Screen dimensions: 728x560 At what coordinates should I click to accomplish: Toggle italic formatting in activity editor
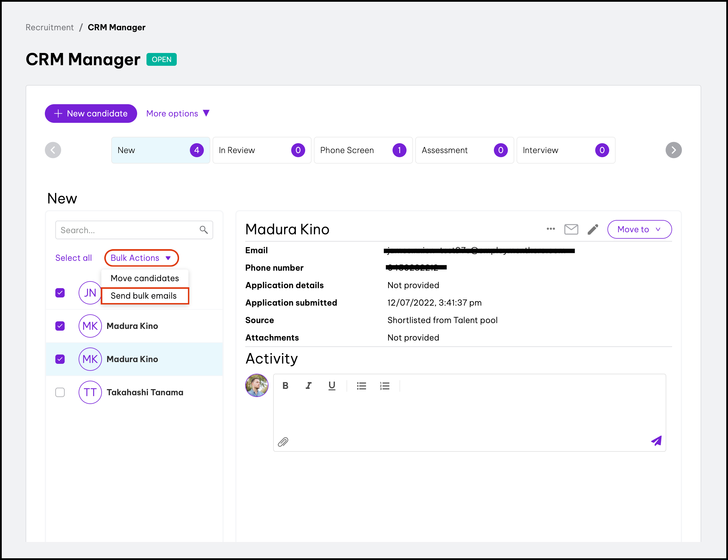point(309,386)
